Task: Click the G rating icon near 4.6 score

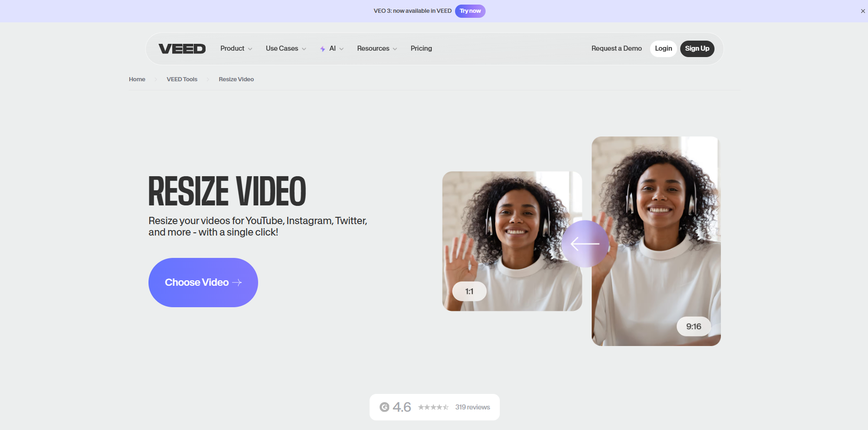Action: click(x=385, y=407)
